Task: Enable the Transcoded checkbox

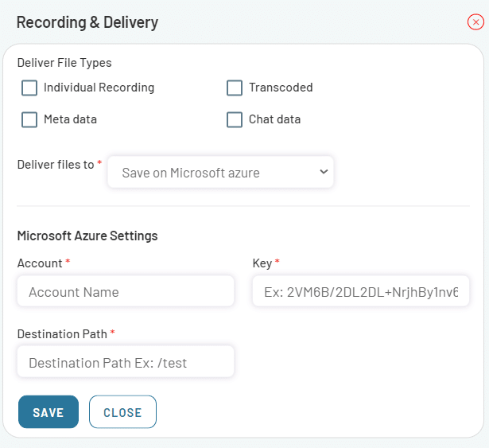Action: [235, 88]
